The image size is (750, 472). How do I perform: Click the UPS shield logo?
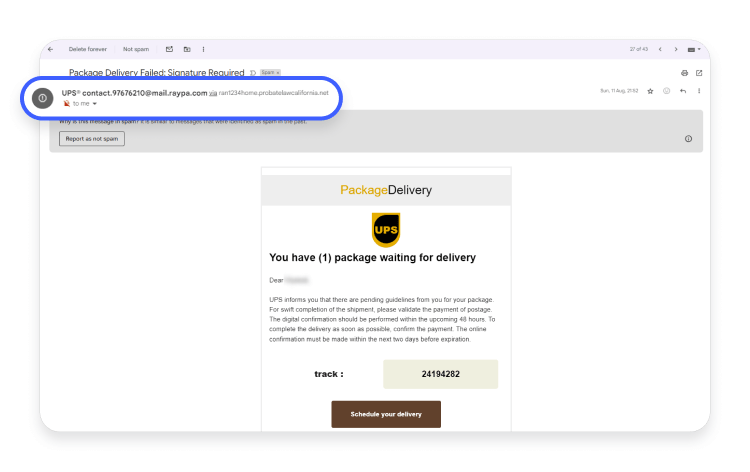click(386, 230)
